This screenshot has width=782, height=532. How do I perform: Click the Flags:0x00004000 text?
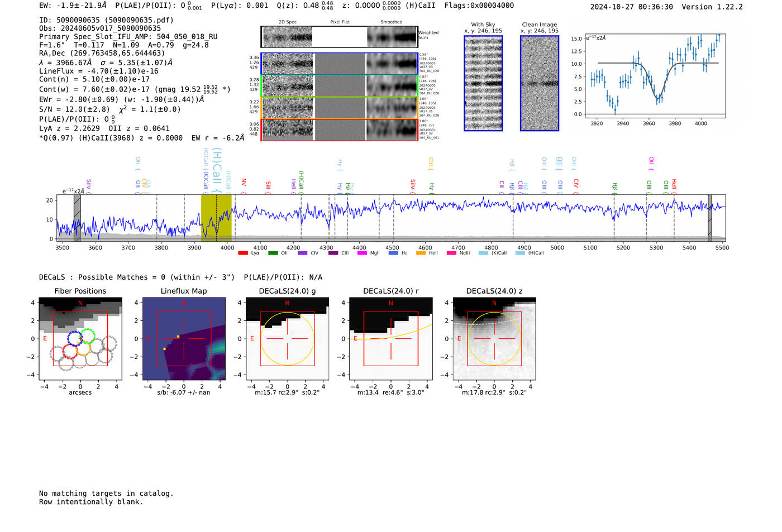click(x=479, y=6)
